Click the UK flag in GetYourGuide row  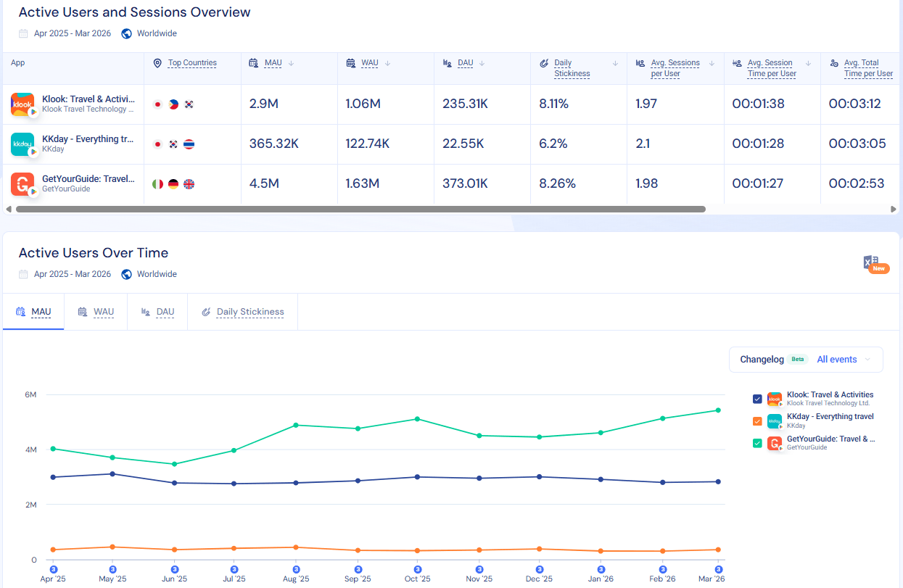pos(189,184)
